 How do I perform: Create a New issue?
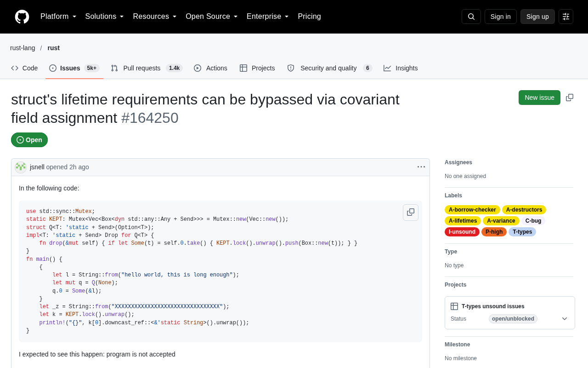(x=539, y=98)
